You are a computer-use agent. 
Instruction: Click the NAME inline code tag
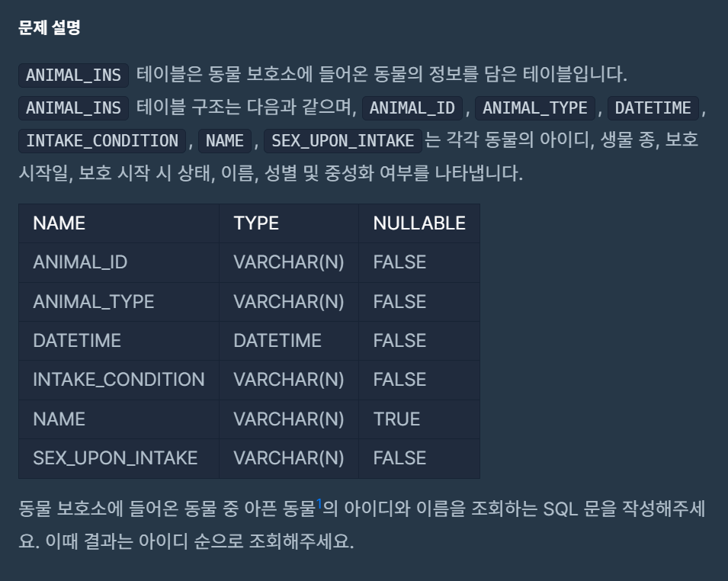coord(225,141)
